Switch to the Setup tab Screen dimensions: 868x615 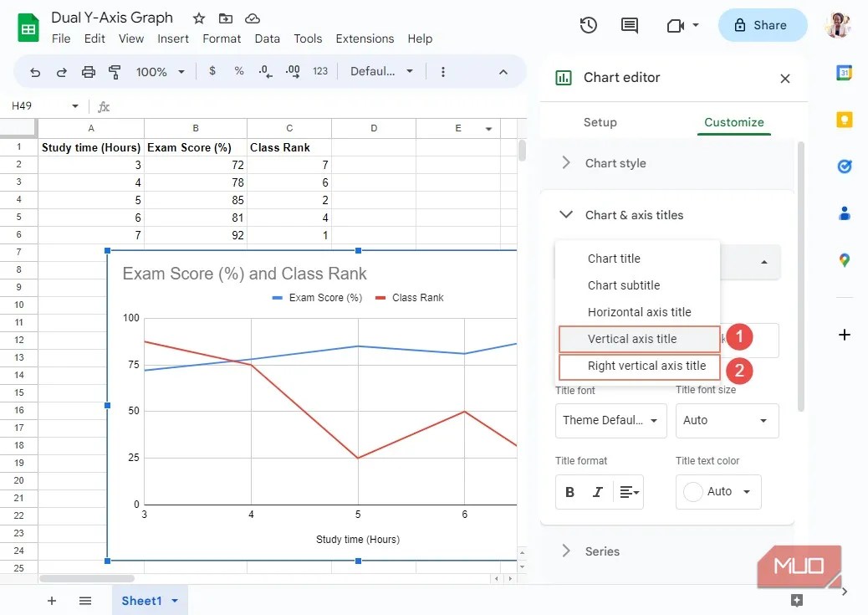600,121
